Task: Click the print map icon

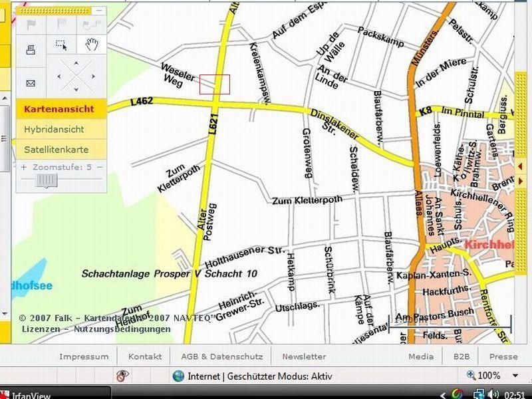Action: tap(31, 49)
